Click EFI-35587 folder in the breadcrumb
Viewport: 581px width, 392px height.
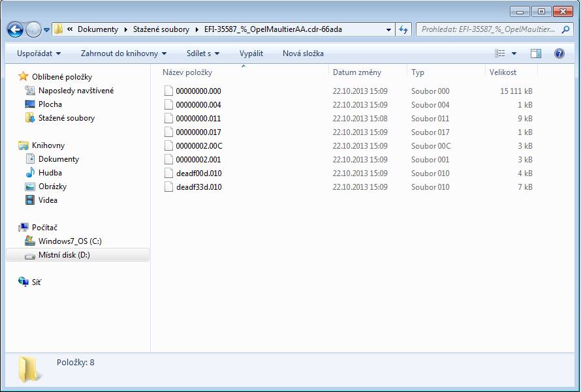click(273, 29)
